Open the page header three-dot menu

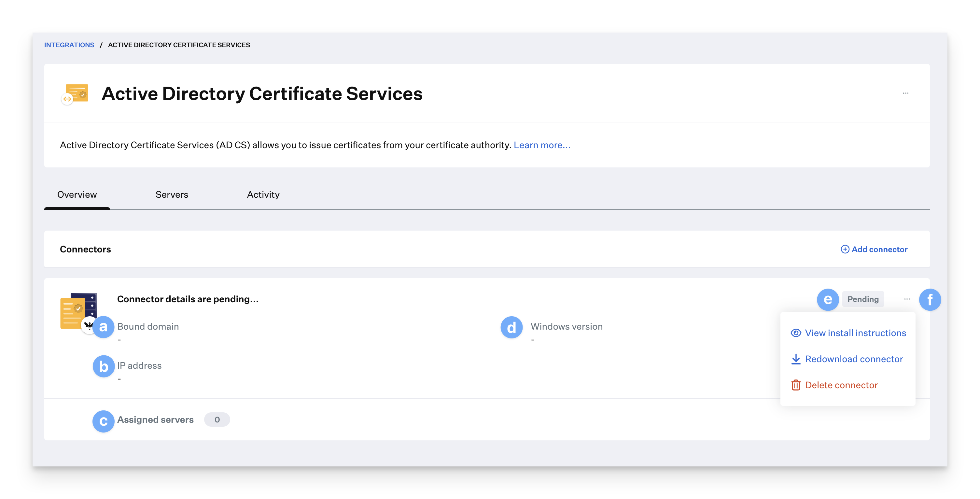coord(905,93)
